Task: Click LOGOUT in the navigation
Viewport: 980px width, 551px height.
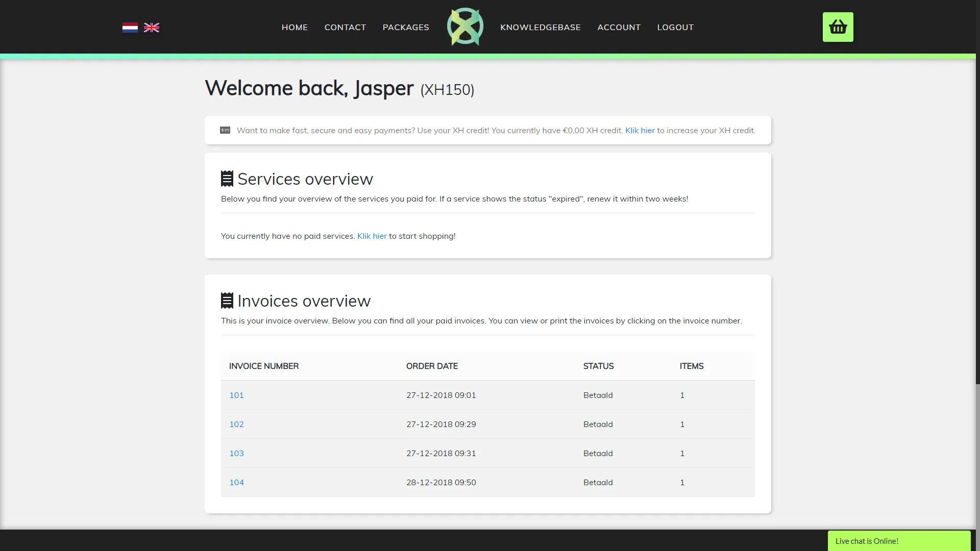Action: [675, 28]
